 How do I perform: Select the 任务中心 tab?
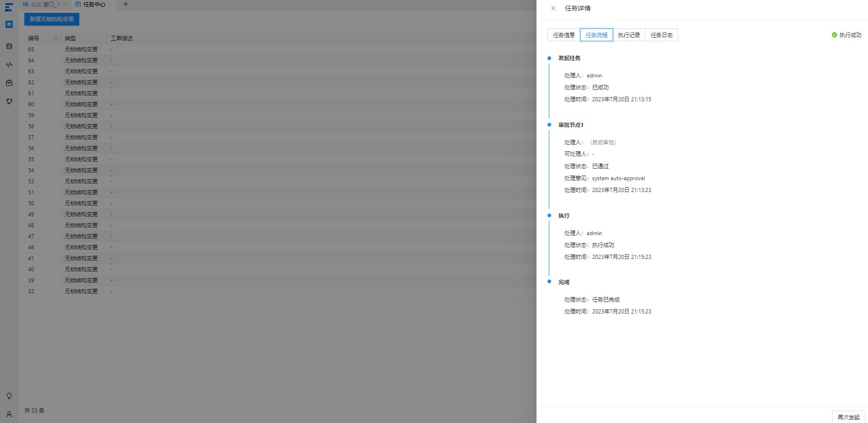(90, 5)
